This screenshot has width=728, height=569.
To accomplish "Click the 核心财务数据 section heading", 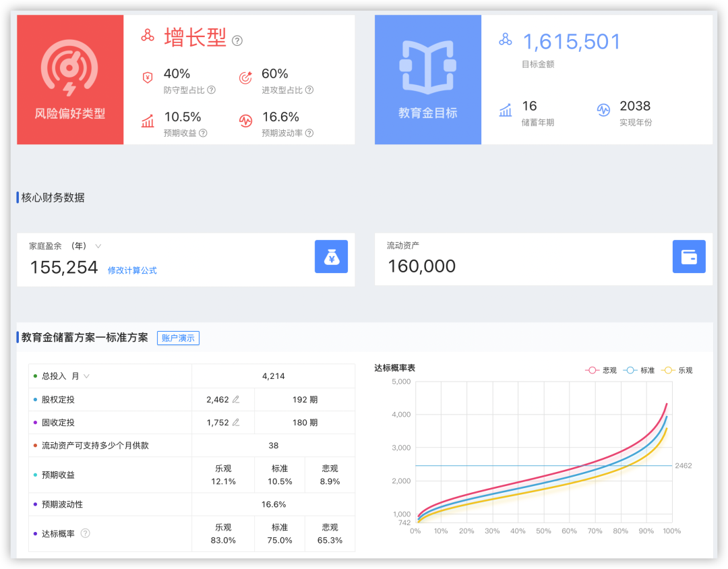I will 53,198.
